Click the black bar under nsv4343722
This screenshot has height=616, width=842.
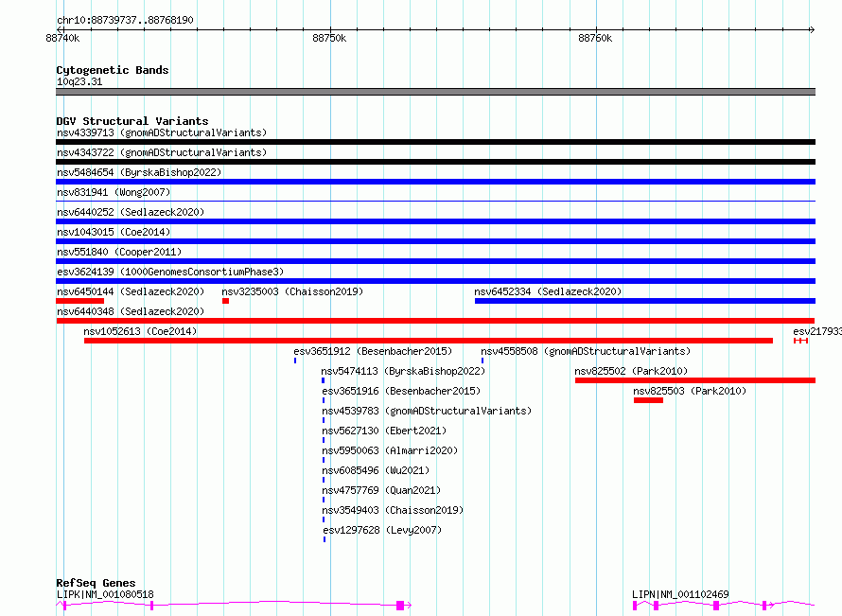tap(435, 162)
